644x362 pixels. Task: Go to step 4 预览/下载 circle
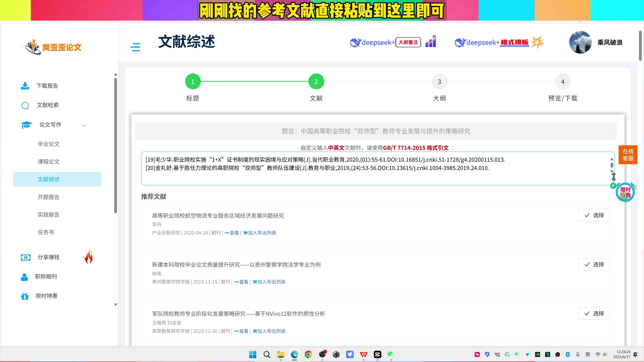pyautogui.click(x=562, y=81)
